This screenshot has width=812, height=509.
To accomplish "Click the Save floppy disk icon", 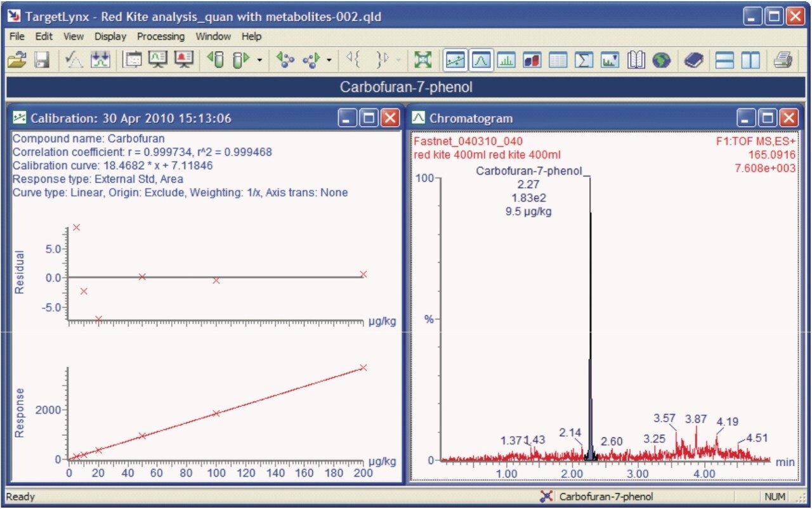I will [x=42, y=60].
